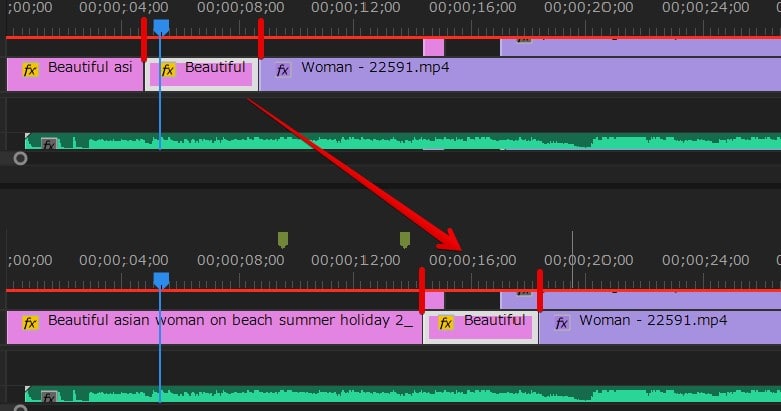This screenshot has height=411, width=781.
Task: Click fx badge on selected 'Beautiful' clip, upper timeline
Action: pyautogui.click(x=168, y=70)
